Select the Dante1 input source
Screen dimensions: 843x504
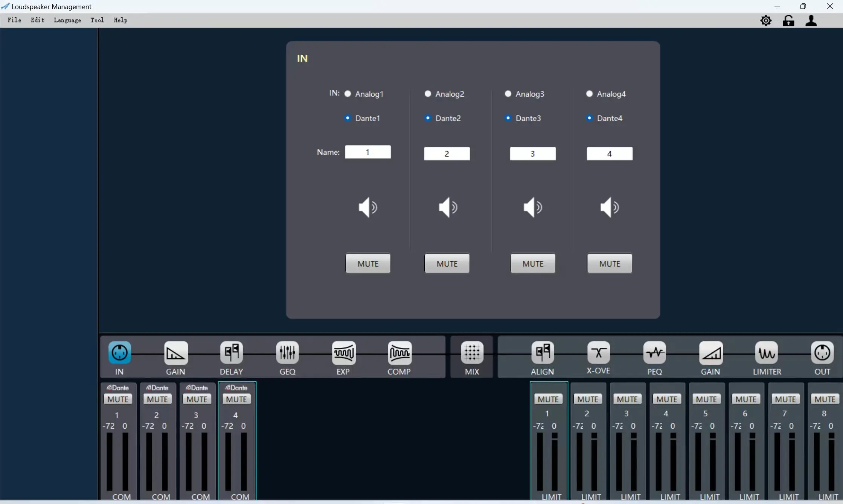tap(348, 118)
